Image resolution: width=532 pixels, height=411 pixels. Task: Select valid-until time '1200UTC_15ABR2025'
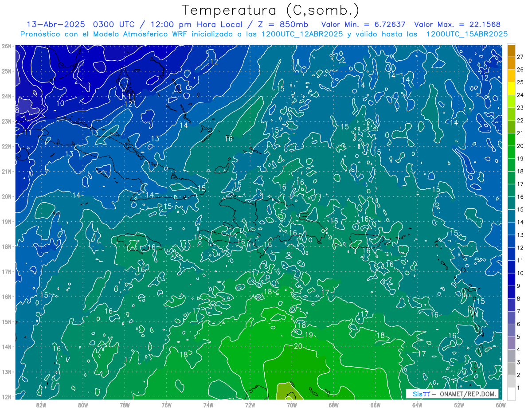[x=467, y=34]
